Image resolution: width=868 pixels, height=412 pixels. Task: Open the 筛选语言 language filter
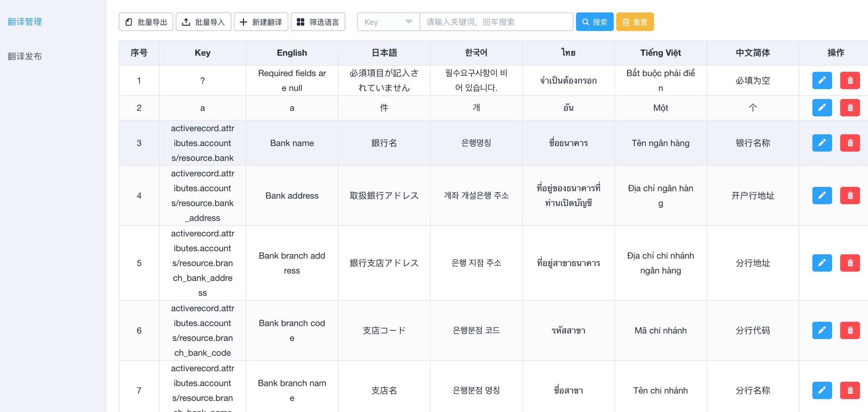coord(318,22)
